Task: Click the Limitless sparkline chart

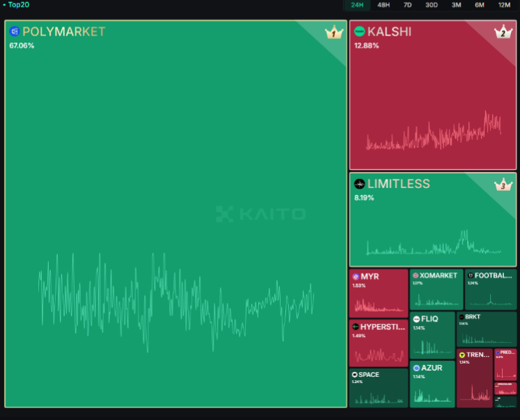Action: 433,242
